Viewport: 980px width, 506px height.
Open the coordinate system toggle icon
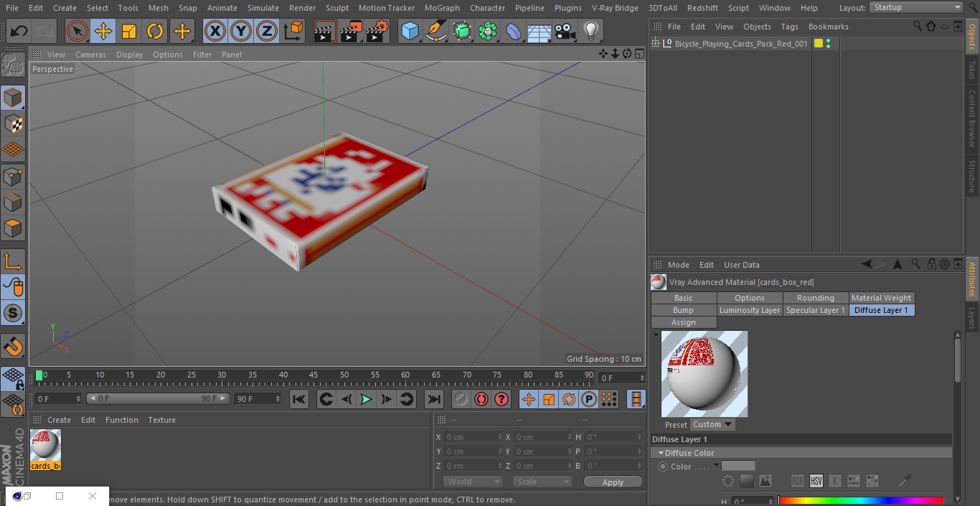pyautogui.click(x=293, y=32)
